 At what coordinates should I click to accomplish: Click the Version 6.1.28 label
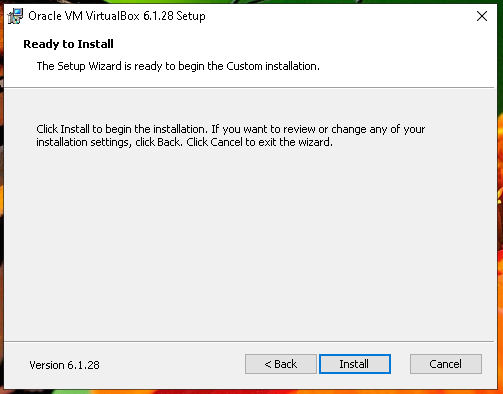click(x=64, y=365)
